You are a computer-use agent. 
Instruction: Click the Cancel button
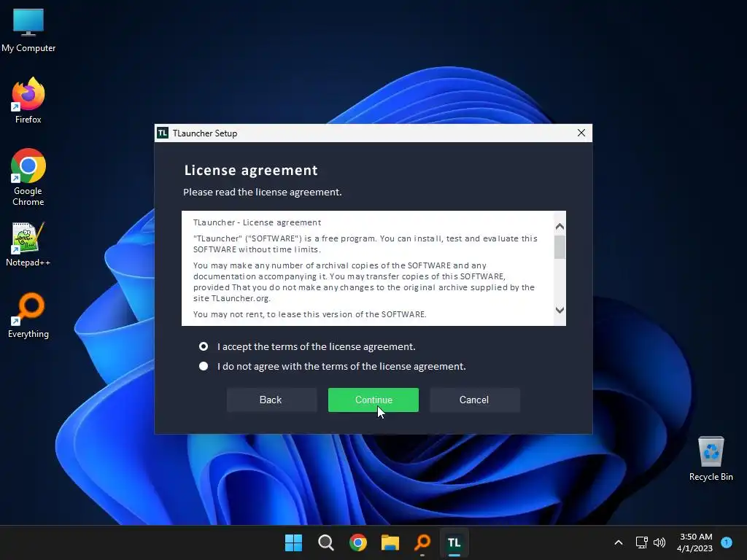[474, 400]
